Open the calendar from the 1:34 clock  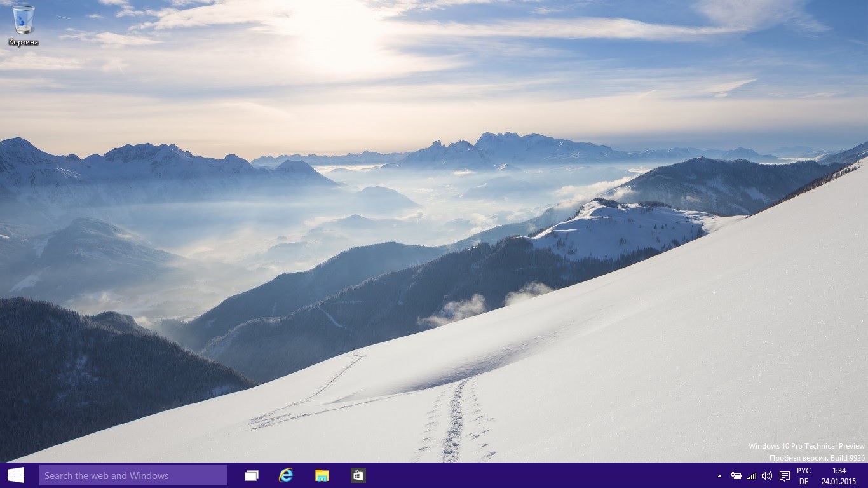coord(839,471)
